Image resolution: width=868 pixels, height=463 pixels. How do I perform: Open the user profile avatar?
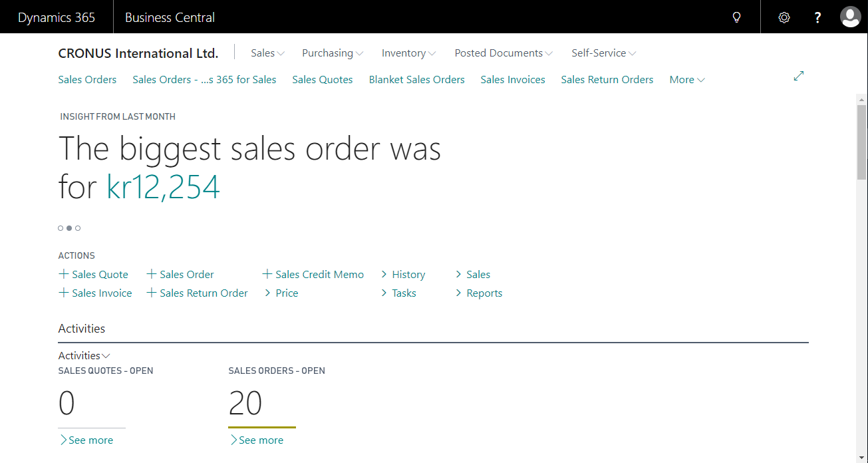click(x=850, y=17)
